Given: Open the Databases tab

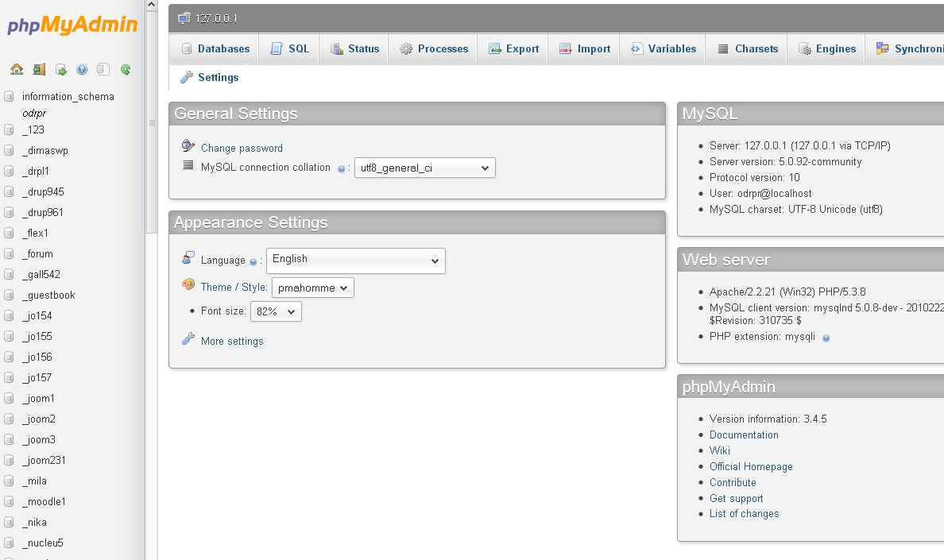Looking at the screenshot, I should pyautogui.click(x=215, y=48).
